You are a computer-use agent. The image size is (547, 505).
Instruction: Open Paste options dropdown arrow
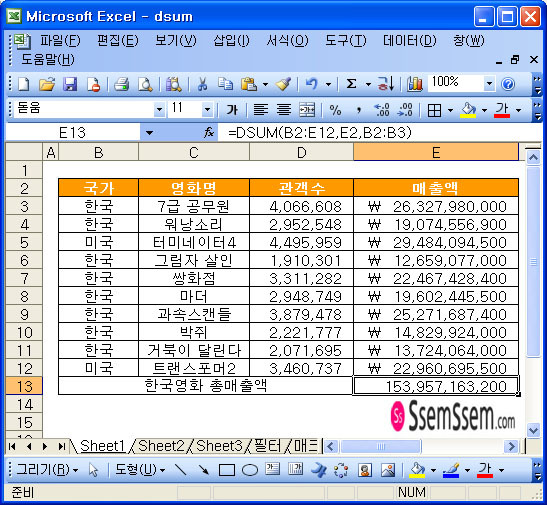(x=265, y=84)
